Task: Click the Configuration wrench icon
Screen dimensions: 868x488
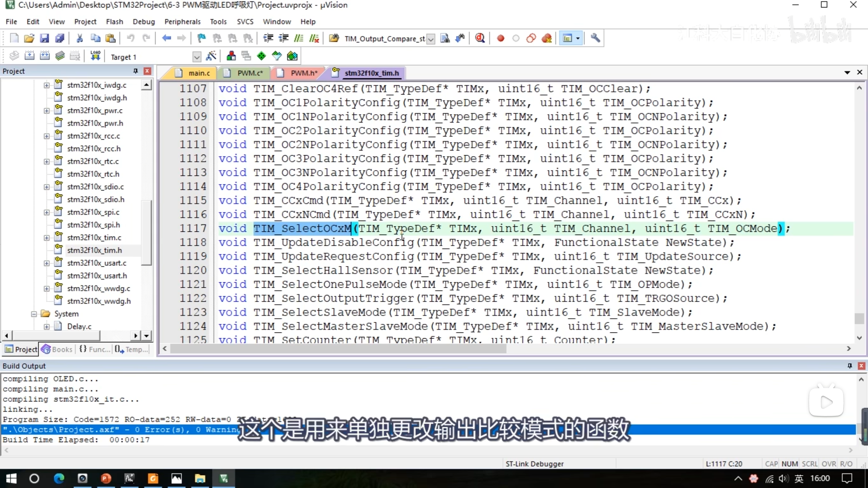Action: (x=595, y=38)
